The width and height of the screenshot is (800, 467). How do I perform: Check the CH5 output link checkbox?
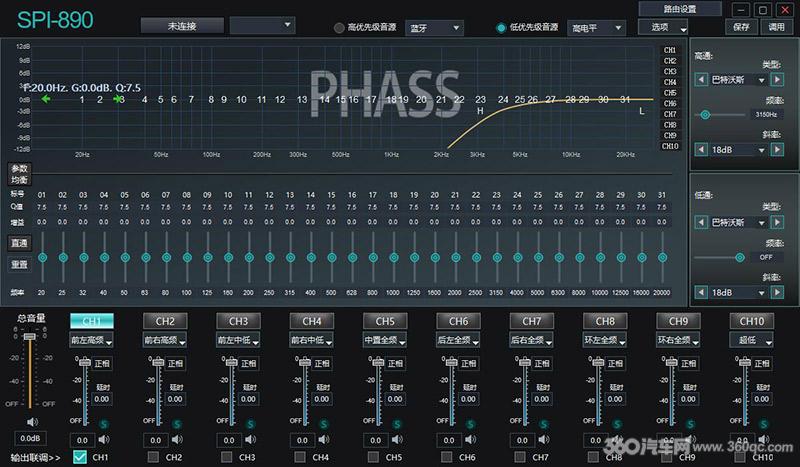(x=373, y=457)
